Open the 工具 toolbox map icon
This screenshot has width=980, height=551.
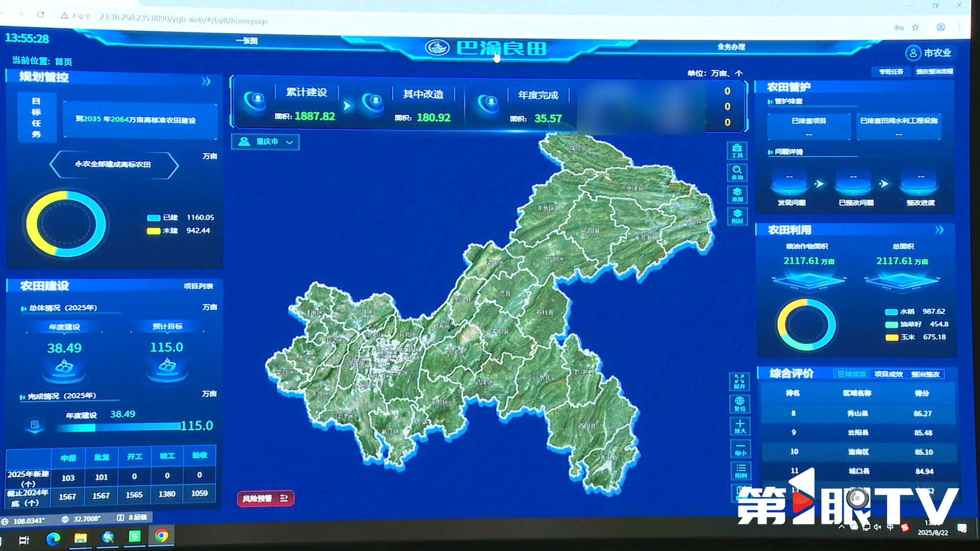pyautogui.click(x=737, y=151)
